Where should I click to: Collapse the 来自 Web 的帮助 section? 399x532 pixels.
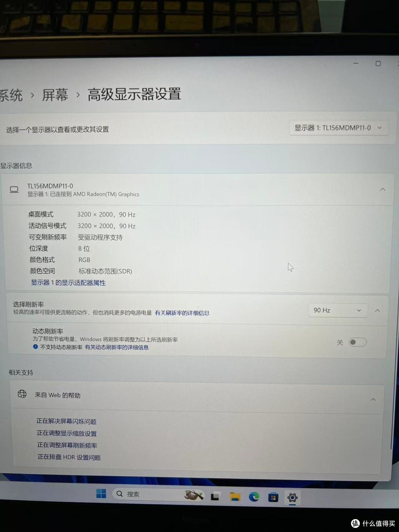373,399
